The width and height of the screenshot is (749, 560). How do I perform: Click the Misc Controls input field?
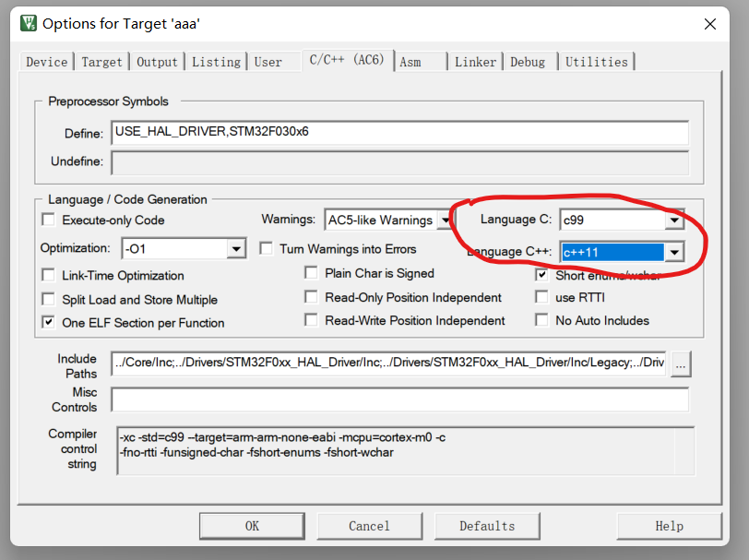coord(399,399)
